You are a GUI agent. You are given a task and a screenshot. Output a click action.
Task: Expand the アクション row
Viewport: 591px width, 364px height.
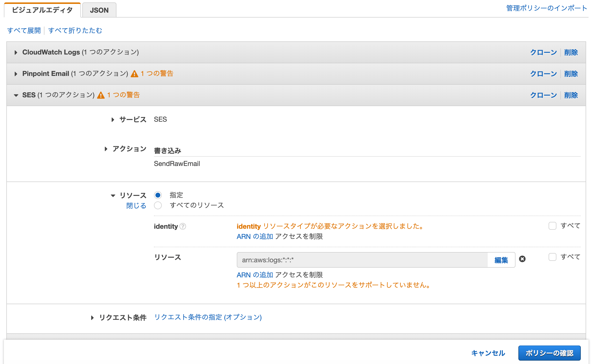(x=106, y=149)
